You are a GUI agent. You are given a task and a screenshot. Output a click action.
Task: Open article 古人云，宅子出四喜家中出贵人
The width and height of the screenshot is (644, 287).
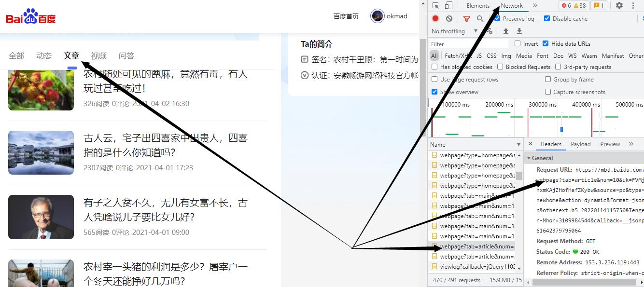pyautogui.click(x=166, y=145)
